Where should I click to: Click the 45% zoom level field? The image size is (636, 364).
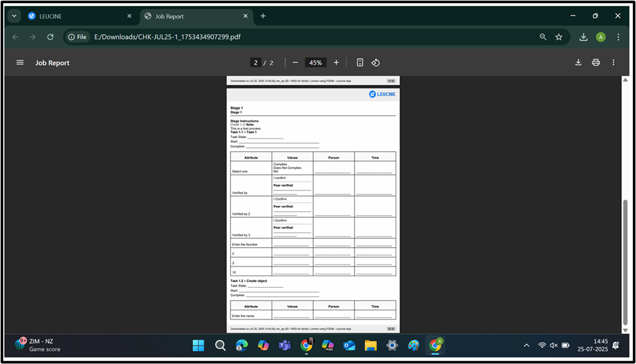click(315, 63)
